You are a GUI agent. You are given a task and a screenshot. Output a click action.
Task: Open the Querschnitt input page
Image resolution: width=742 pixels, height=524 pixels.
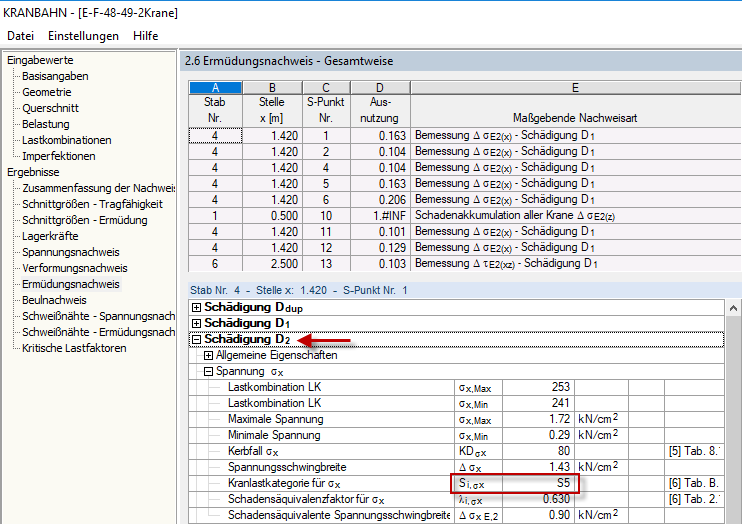tap(50, 108)
